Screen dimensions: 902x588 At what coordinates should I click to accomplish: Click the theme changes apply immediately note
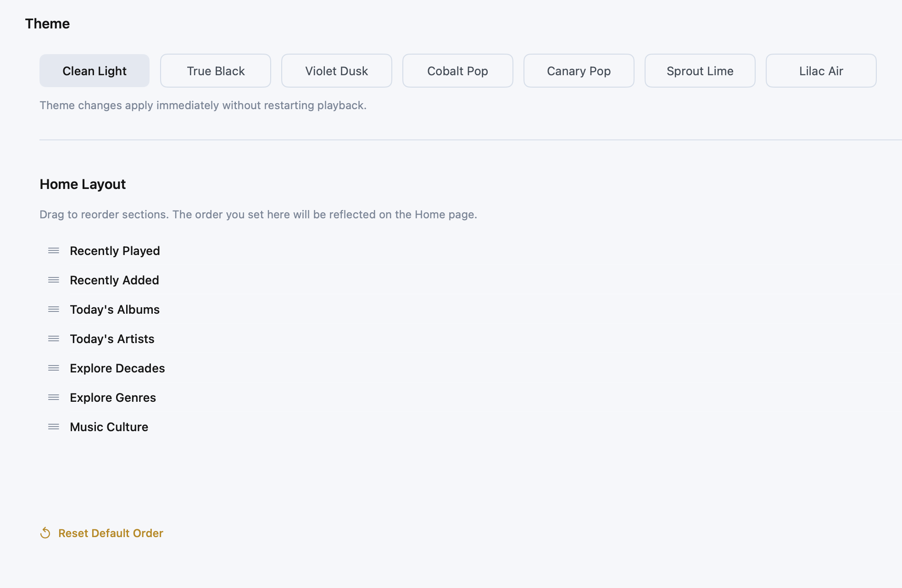203,105
